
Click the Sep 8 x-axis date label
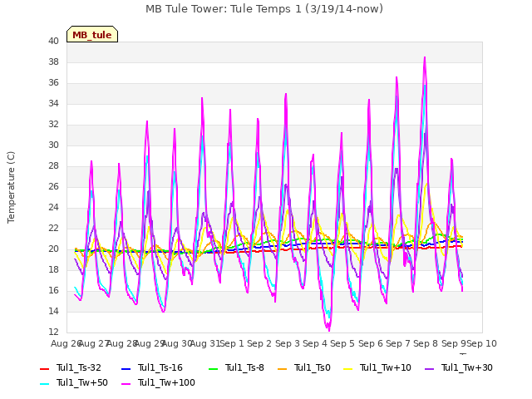tap(426, 343)
